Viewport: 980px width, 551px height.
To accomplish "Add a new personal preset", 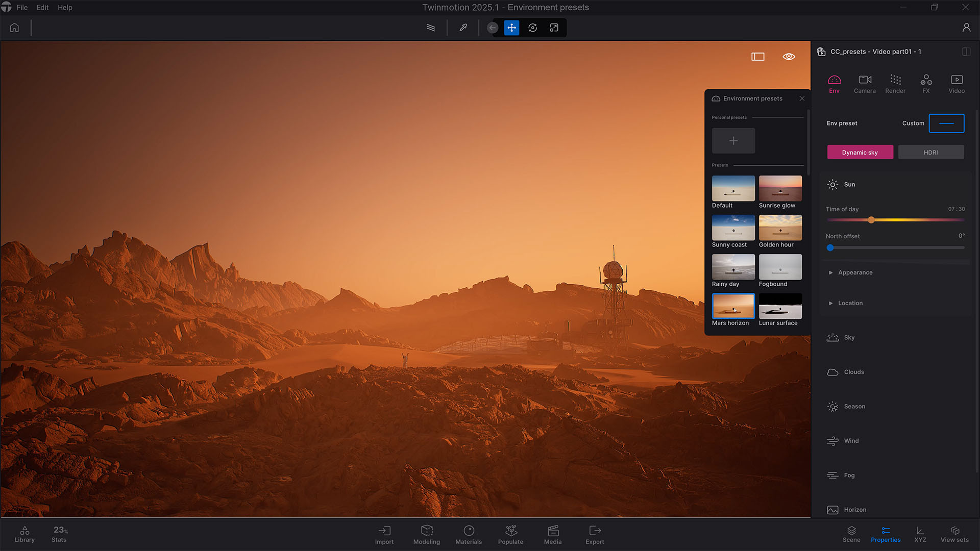I will 733,141.
